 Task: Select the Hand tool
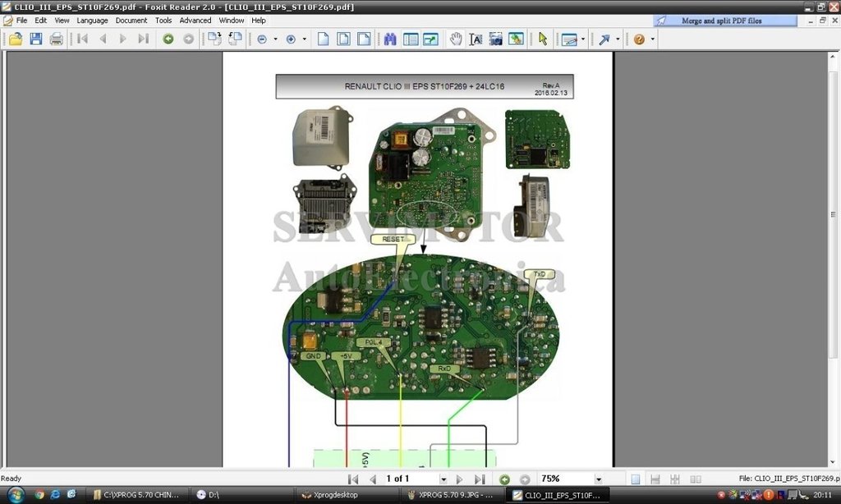point(455,39)
